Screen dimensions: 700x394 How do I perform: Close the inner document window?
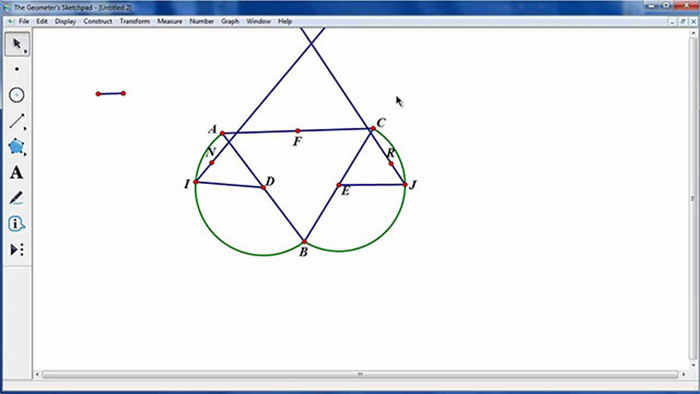693,21
